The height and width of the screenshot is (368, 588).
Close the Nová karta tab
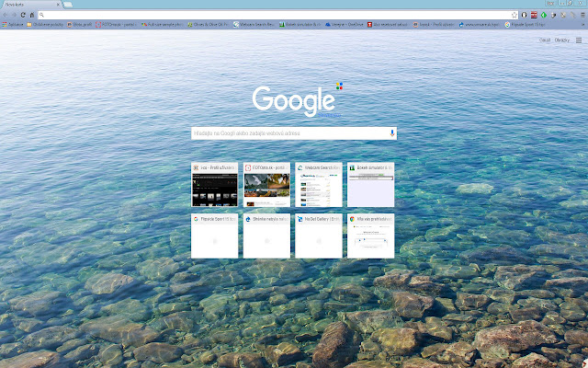(x=58, y=5)
